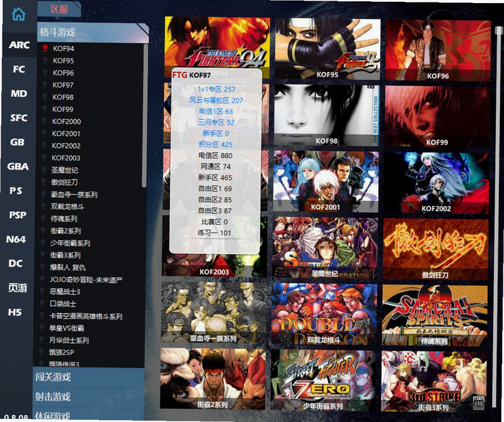Open the KOF95 game thumbnail
The image size is (504, 422).
(327, 49)
